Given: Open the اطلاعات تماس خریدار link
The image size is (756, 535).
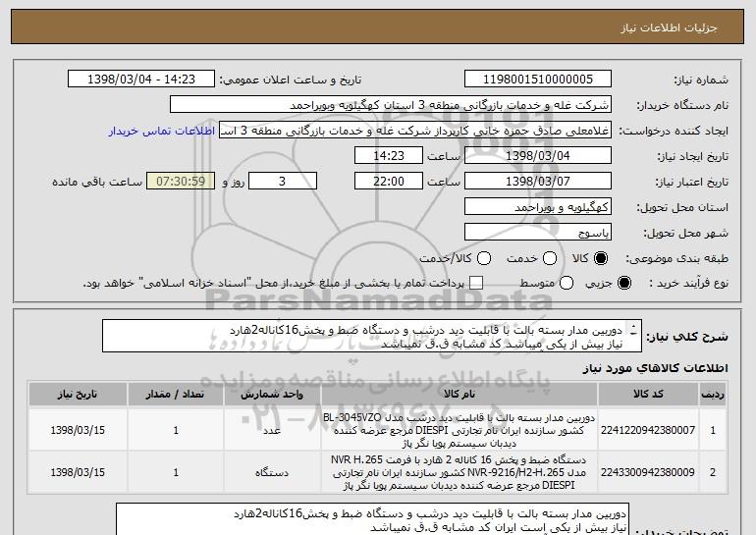Looking at the screenshot, I should click(x=162, y=131).
